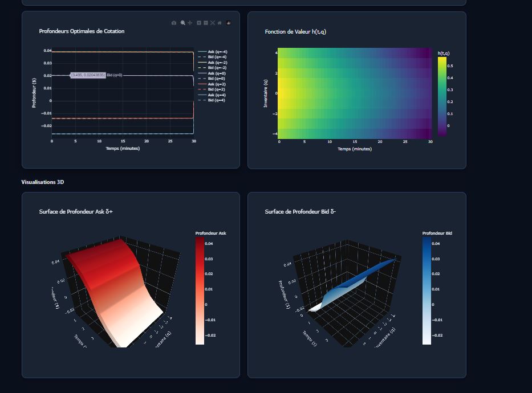532x393 pixels.
Task: Toggle the Ask (q=-4) legend trace
Action: (x=217, y=52)
